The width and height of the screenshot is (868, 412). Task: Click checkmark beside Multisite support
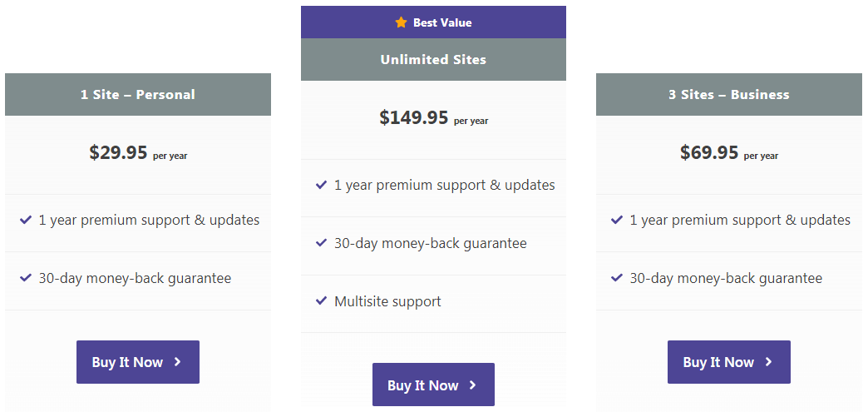click(x=321, y=301)
